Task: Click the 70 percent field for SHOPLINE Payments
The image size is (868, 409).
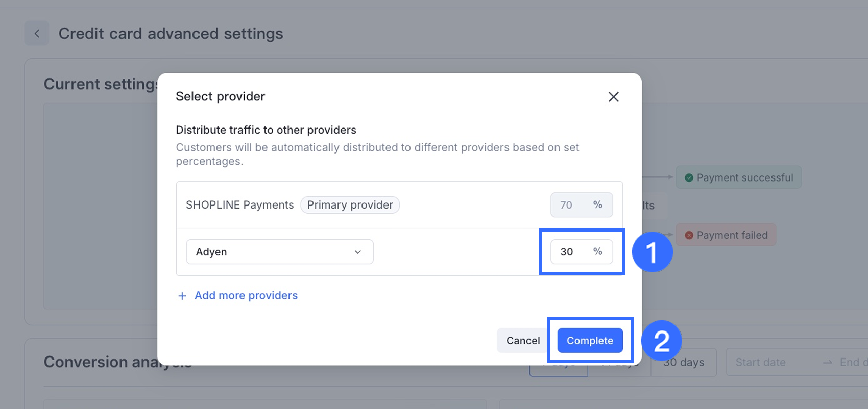Action: click(x=568, y=205)
